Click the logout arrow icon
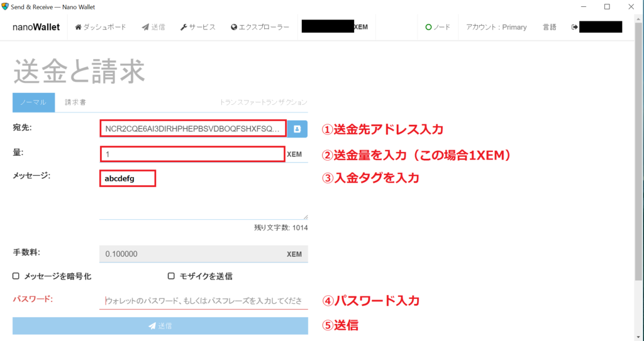 [x=575, y=27]
